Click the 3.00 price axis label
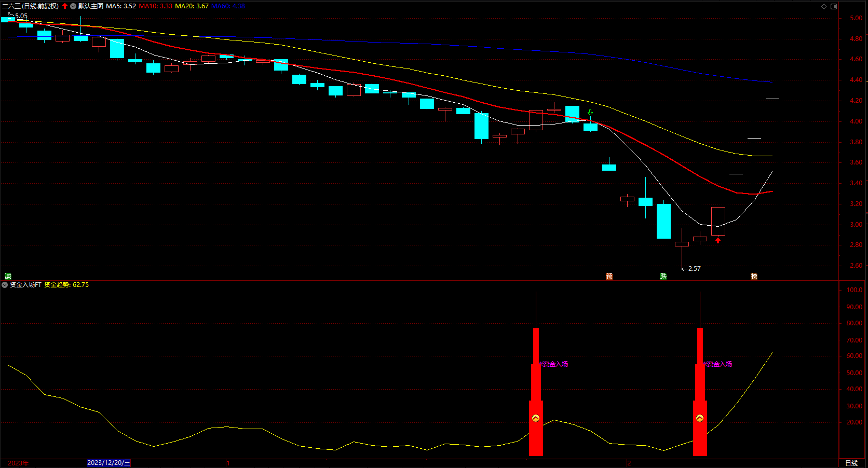 pos(856,225)
